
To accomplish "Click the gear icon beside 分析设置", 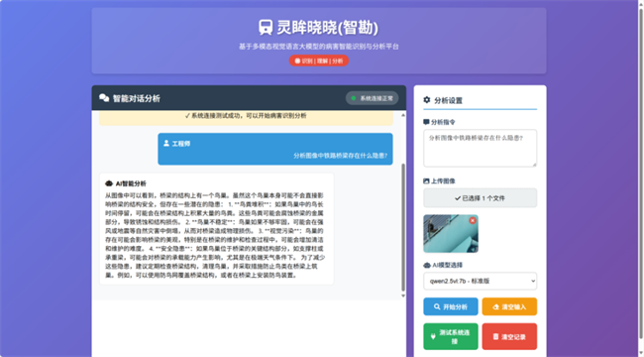I will pos(427,100).
